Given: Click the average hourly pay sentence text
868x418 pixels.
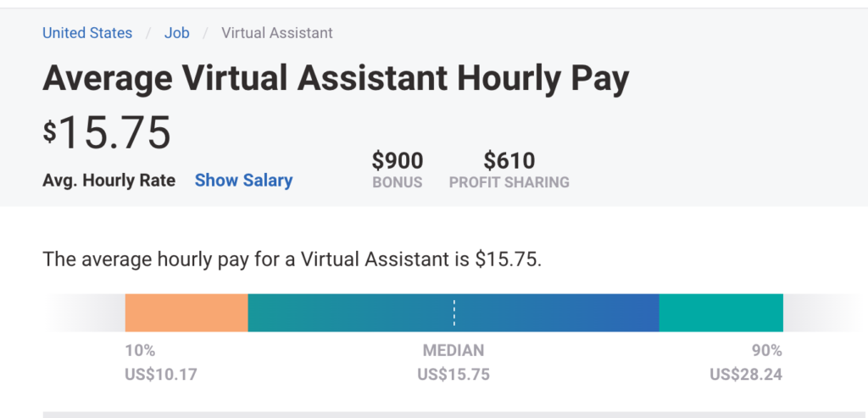Looking at the screenshot, I should (x=292, y=259).
